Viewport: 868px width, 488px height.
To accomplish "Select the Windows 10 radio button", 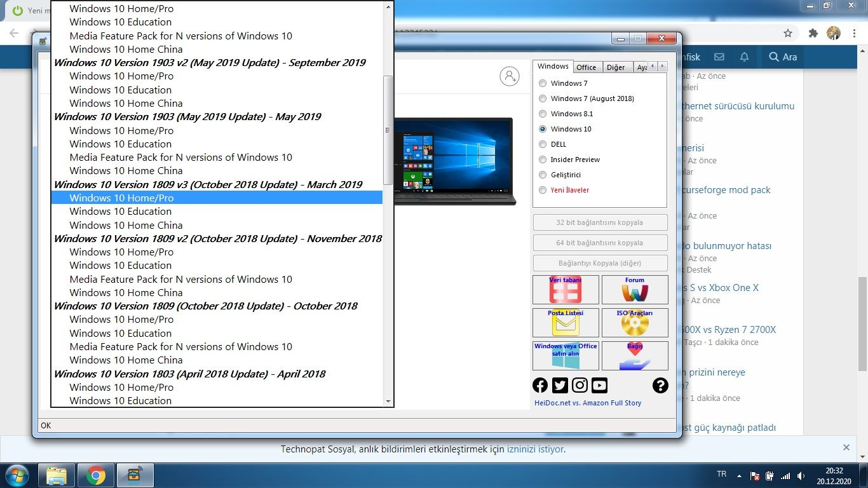I will (543, 129).
